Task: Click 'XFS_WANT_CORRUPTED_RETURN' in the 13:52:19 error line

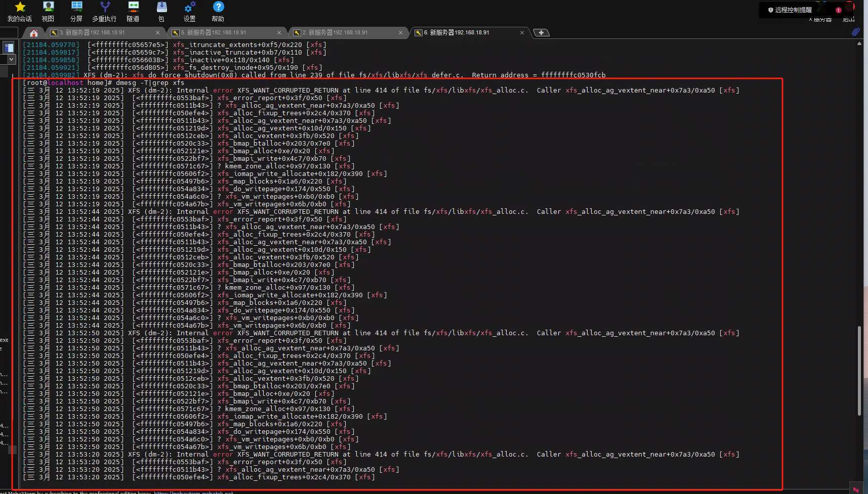Action: click(287, 91)
